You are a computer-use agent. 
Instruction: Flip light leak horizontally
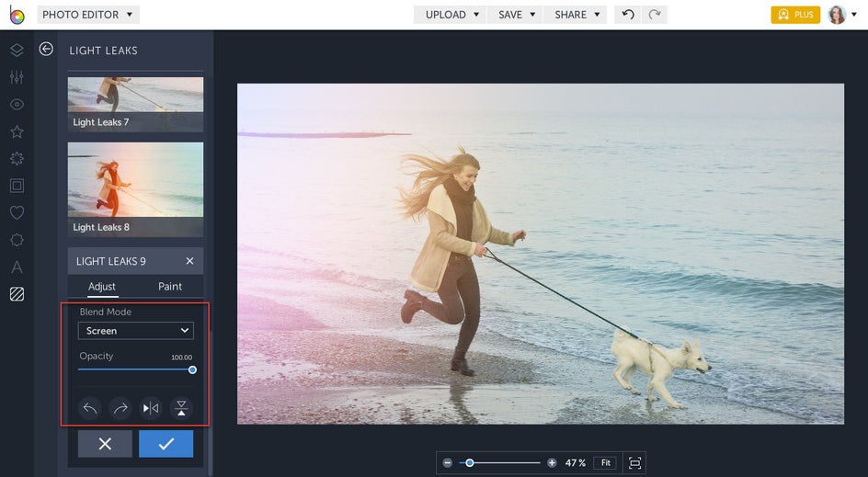pos(151,408)
